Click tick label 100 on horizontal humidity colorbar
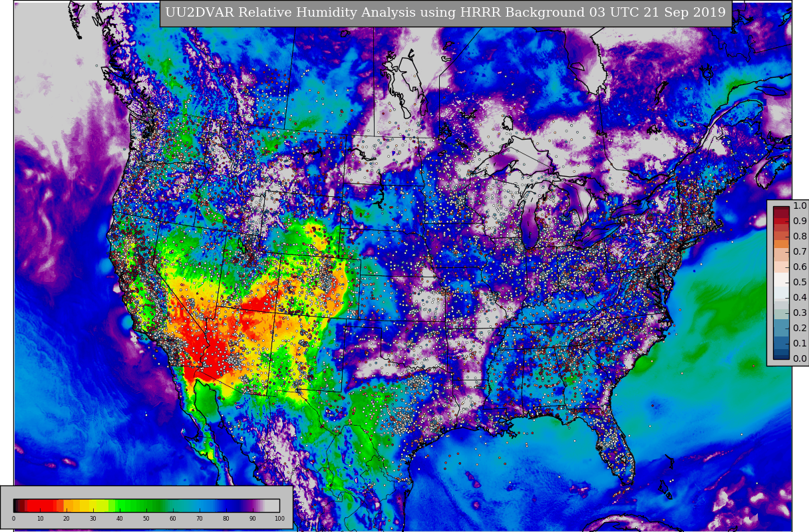The image size is (809, 532). point(279,519)
